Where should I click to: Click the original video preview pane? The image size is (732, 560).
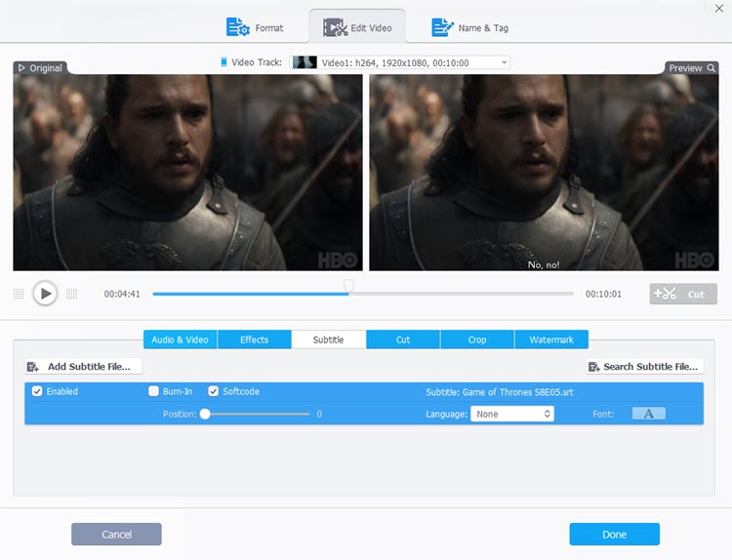click(x=187, y=173)
